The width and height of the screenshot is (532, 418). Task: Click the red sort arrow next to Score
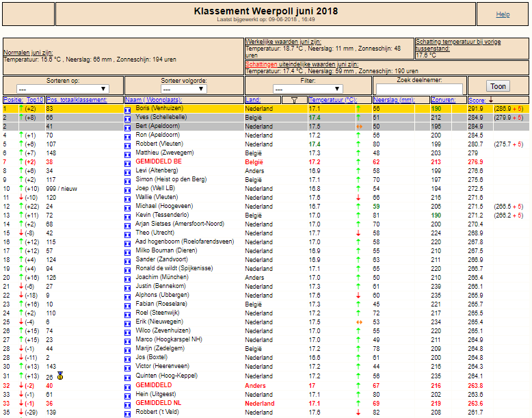pyautogui.click(x=490, y=100)
